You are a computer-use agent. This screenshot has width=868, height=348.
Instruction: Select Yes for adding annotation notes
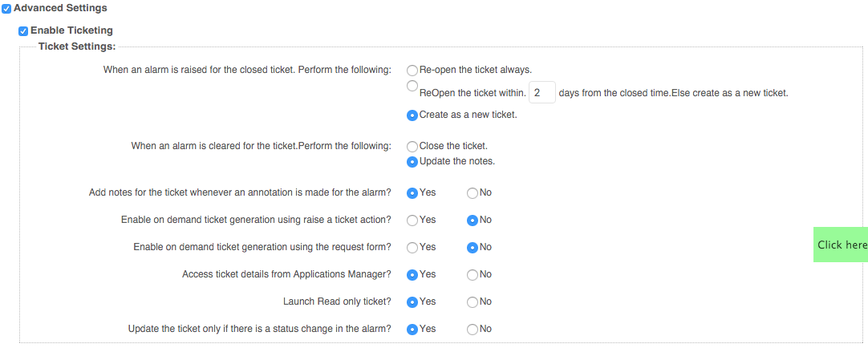pos(412,193)
